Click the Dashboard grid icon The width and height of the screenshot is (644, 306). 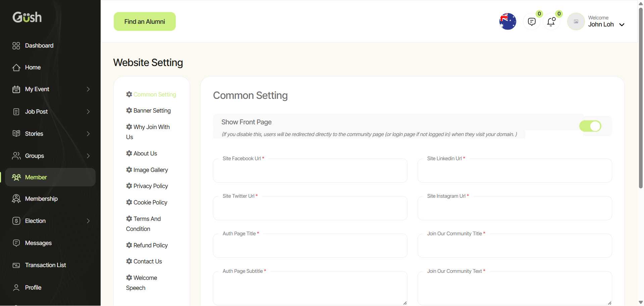(16, 46)
